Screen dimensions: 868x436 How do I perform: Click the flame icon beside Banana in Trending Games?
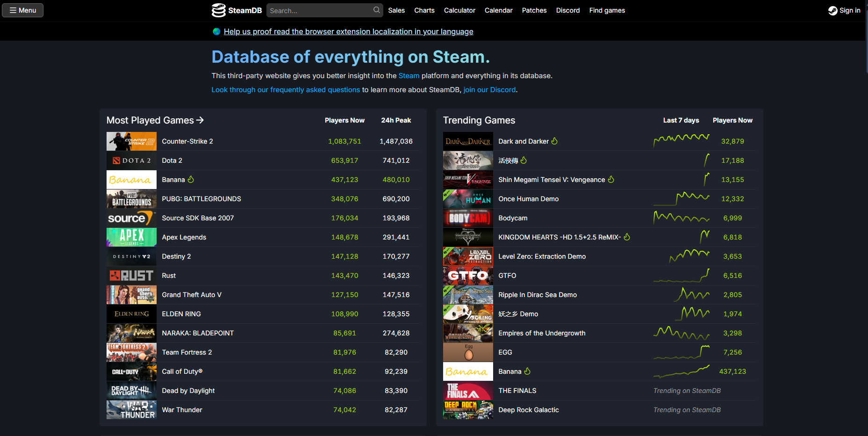click(527, 371)
